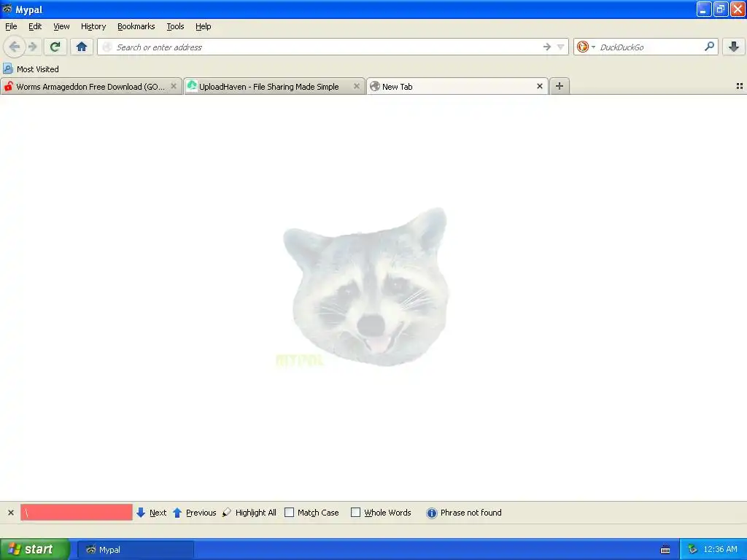Open the Downloads panel arrow button
This screenshot has width=747, height=560.
(x=734, y=47)
